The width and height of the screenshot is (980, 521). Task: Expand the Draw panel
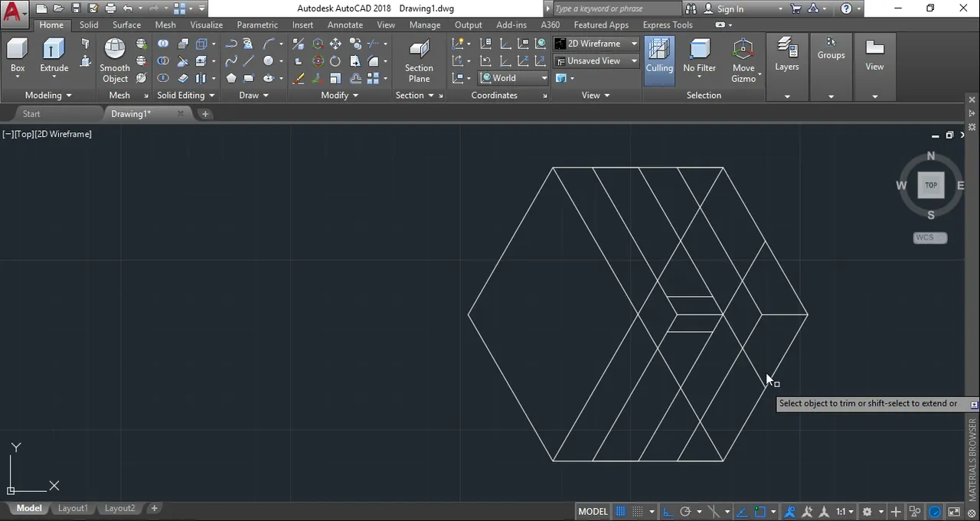[x=254, y=95]
